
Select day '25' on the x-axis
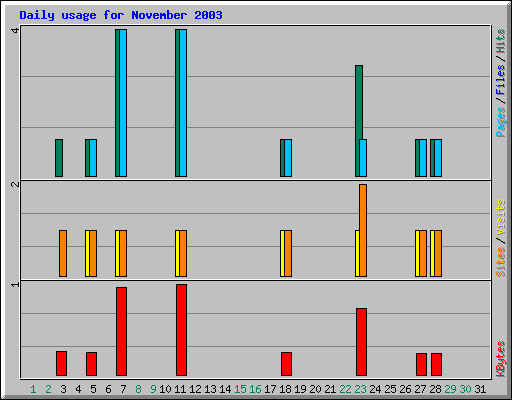(390, 389)
